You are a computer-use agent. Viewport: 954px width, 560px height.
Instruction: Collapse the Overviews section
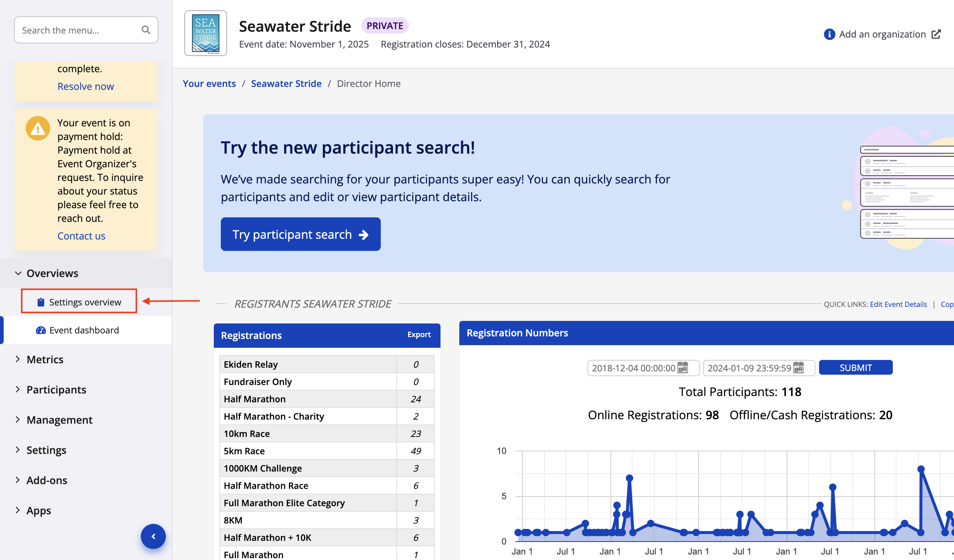52,273
